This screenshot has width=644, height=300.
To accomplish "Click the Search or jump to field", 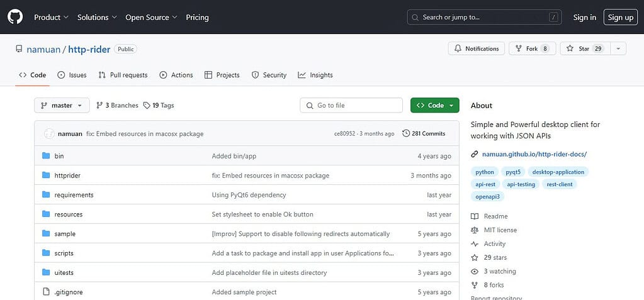I will pyautogui.click(x=484, y=17).
